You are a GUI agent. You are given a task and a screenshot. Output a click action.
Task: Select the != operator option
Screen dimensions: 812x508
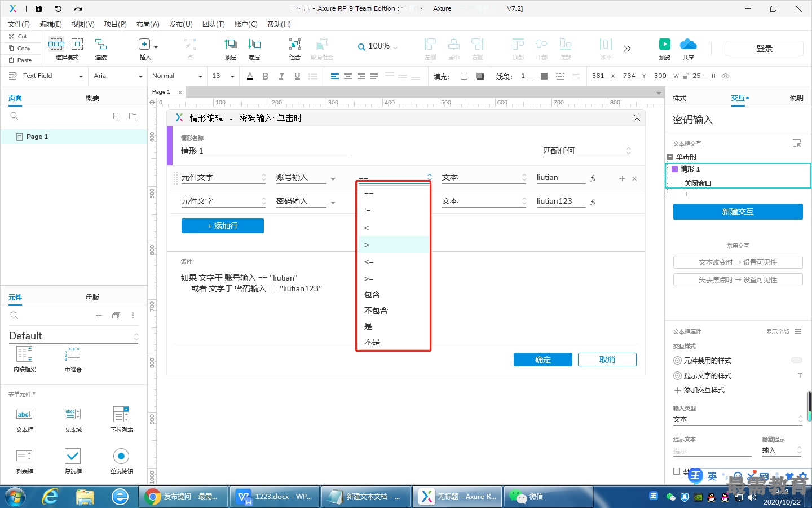coord(394,211)
